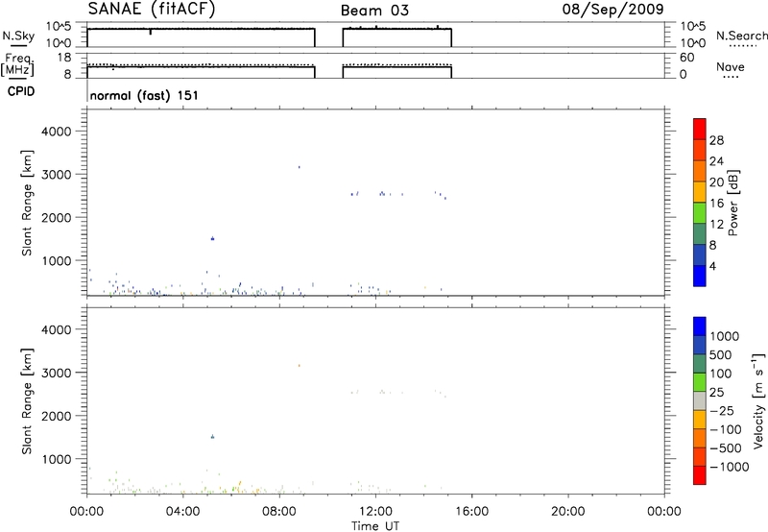Click the 4000 tick of the power panel
This screenshot has width=768, height=532.
point(57,132)
